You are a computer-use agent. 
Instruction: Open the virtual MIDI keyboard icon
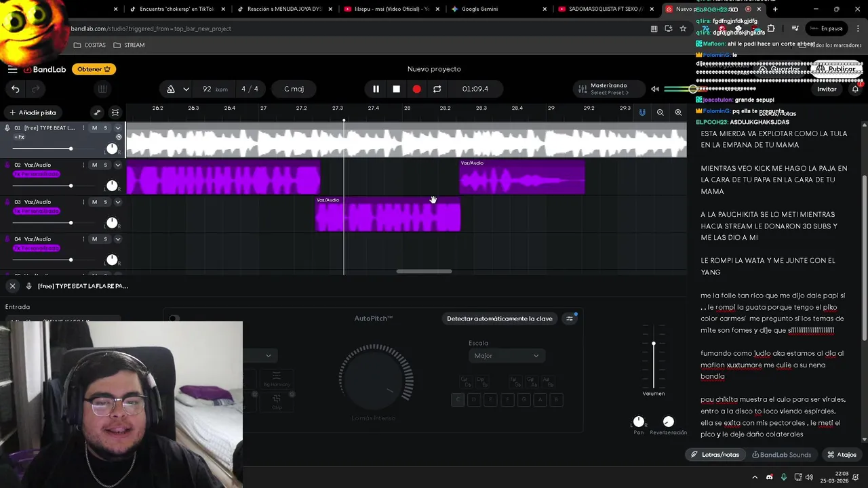[102, 89]
